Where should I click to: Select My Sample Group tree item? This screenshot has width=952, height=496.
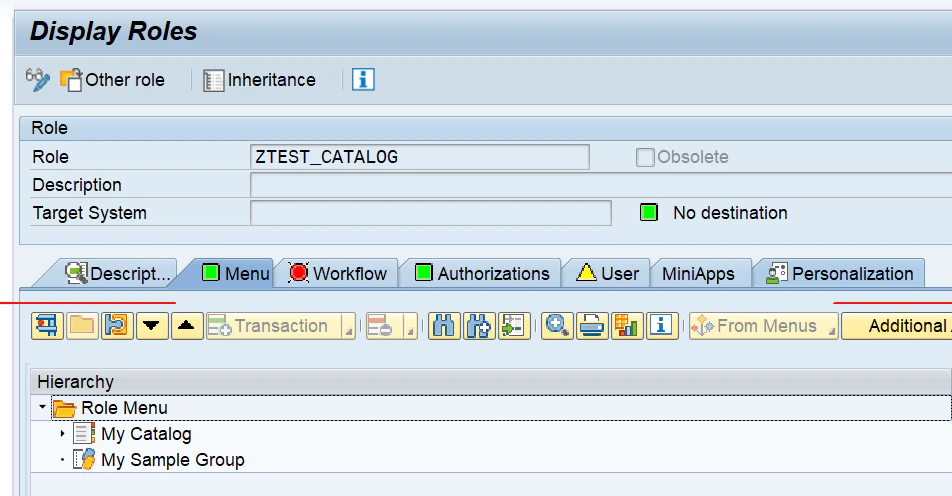[172, 460]
